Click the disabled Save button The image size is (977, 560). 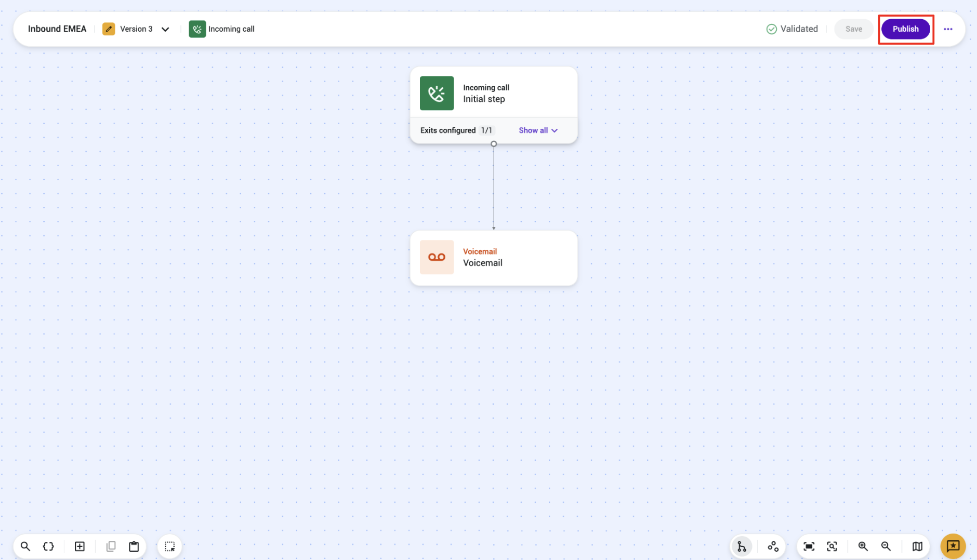point(853,29)
